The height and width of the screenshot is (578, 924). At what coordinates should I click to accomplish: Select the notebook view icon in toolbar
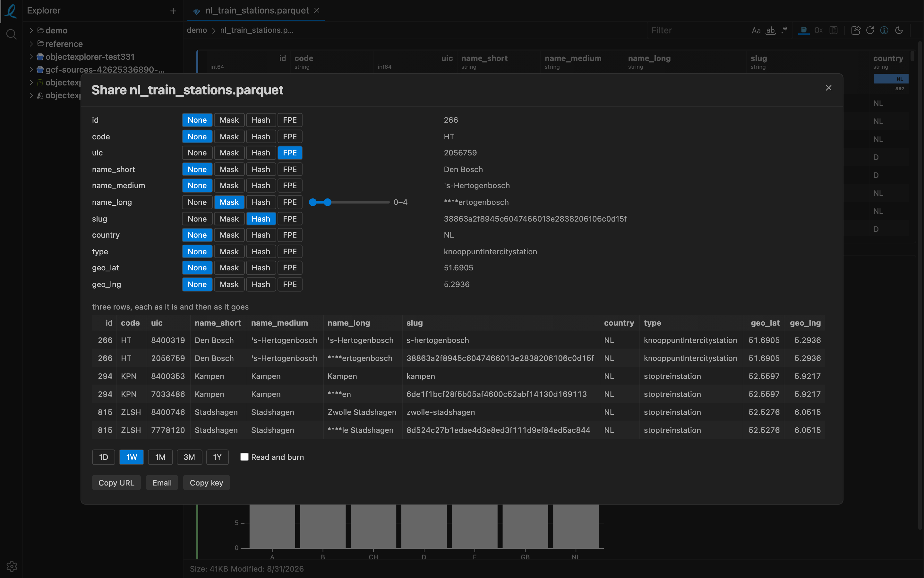803,30
